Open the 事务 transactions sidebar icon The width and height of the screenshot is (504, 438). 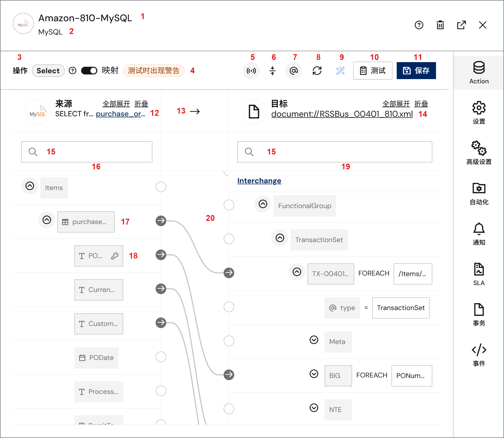pyautogui.click(x=479, y=315)
